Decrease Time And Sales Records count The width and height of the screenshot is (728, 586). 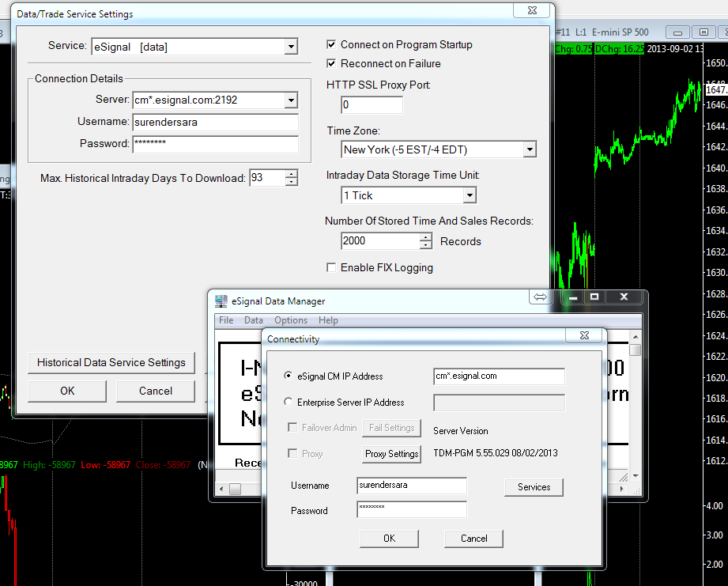(426, 244)
